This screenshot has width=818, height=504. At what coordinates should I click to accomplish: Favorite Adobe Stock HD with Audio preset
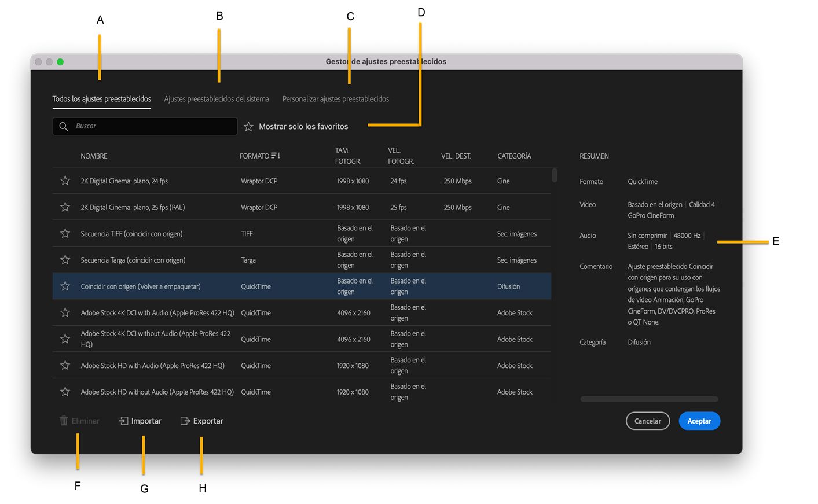65,365
